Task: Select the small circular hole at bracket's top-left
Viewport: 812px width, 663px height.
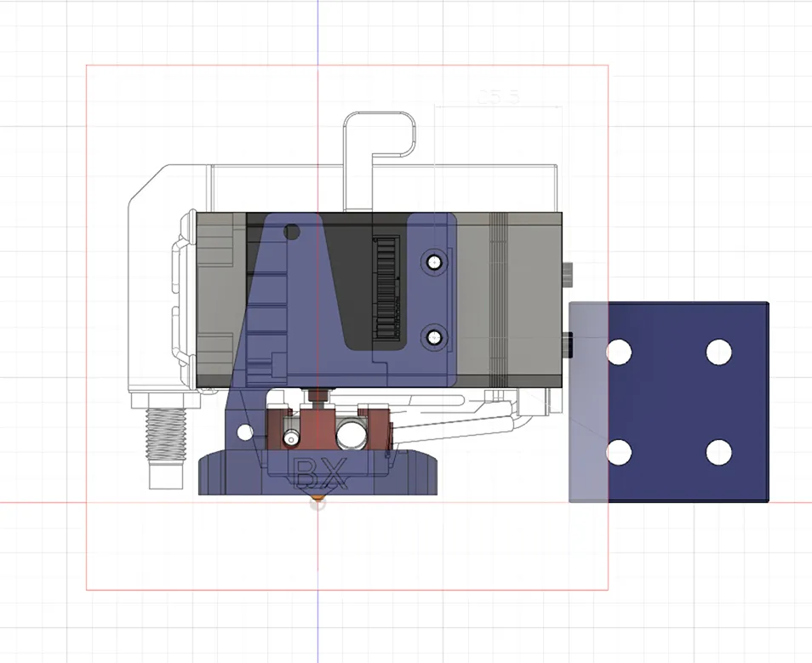Action: [x=291, y=231]
